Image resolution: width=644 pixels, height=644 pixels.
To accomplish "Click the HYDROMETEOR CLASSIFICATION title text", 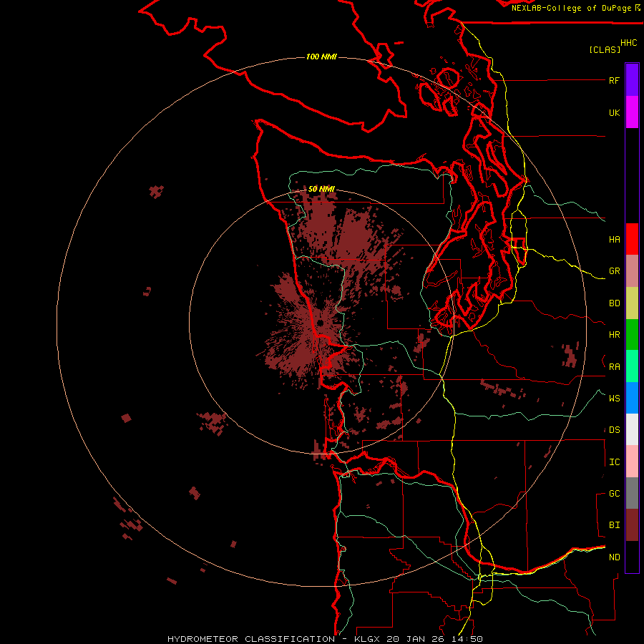I will 251,639.
